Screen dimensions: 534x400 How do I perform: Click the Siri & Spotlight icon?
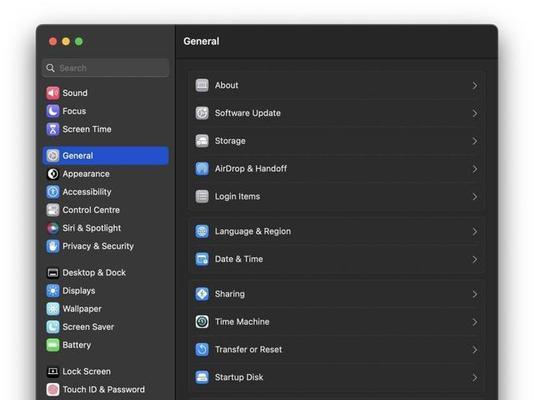pyautogui.click(x=53, y=228)
